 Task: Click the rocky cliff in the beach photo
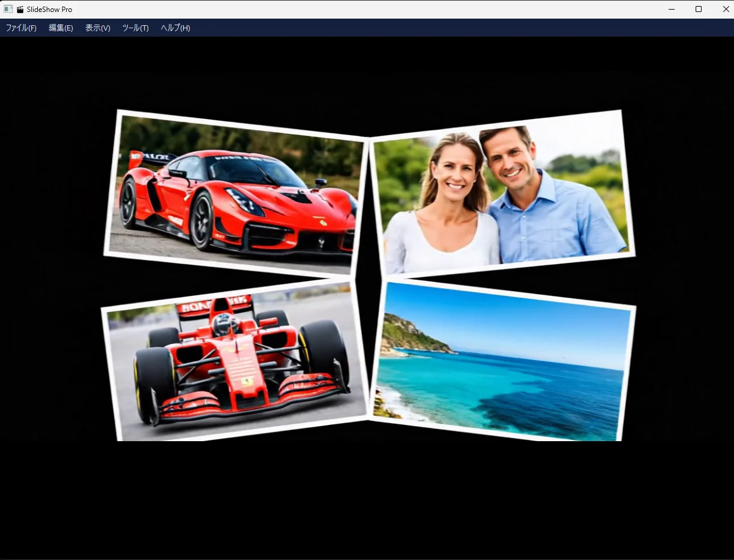click(x=413, y=336)
